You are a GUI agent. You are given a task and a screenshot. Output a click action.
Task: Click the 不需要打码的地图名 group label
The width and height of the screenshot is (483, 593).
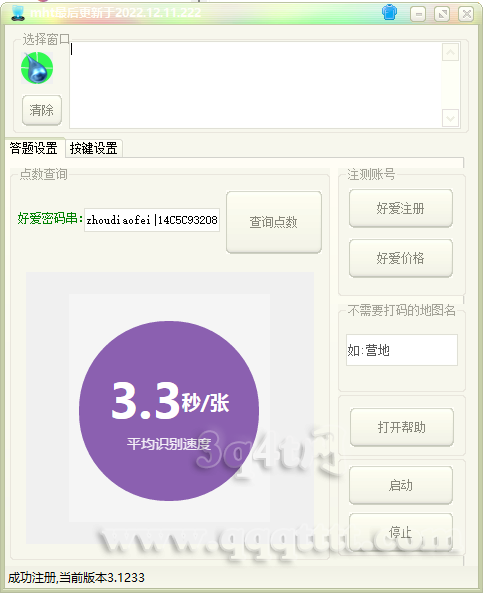click(x=402, y=310)
